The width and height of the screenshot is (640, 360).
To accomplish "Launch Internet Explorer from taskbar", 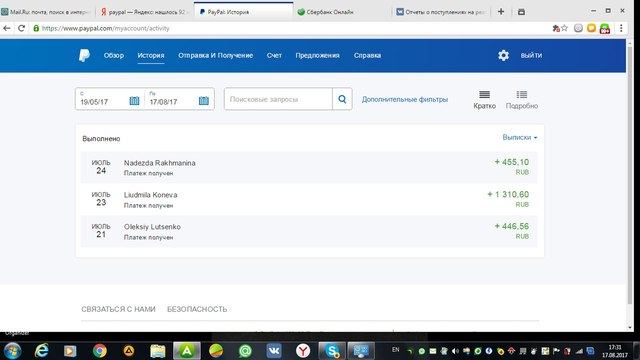I will coord(41,351).
